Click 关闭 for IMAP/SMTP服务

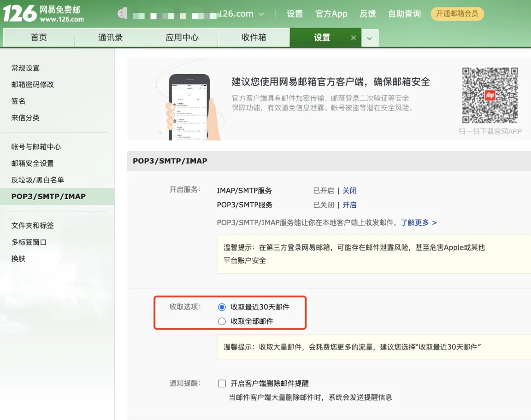point(349,191)
